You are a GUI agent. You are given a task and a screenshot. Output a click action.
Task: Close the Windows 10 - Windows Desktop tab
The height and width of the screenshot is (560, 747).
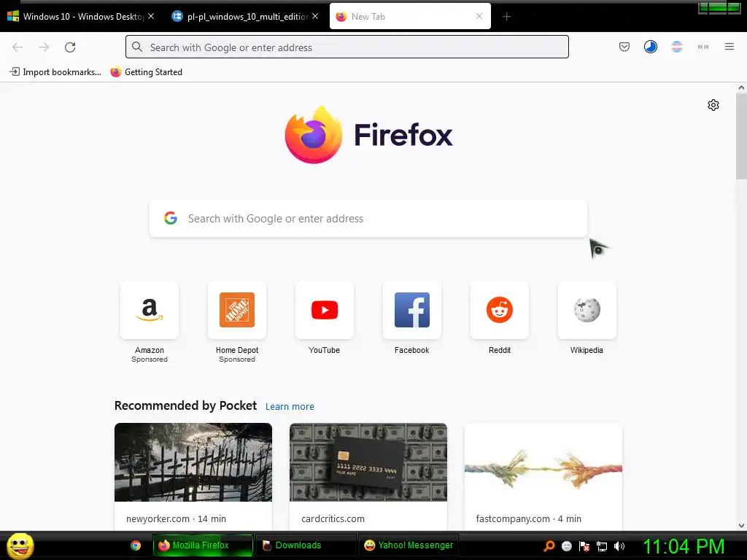point(151,16)
